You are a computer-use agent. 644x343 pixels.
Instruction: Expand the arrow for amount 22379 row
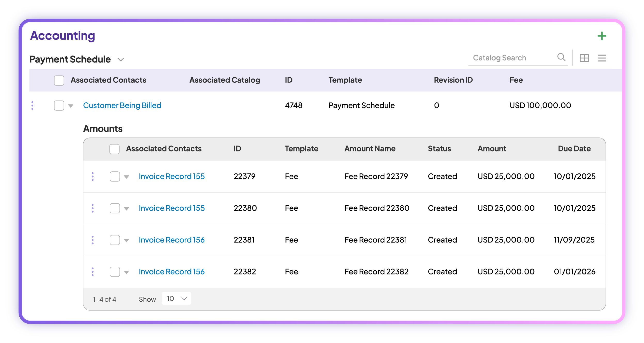[x=126, y=177]
